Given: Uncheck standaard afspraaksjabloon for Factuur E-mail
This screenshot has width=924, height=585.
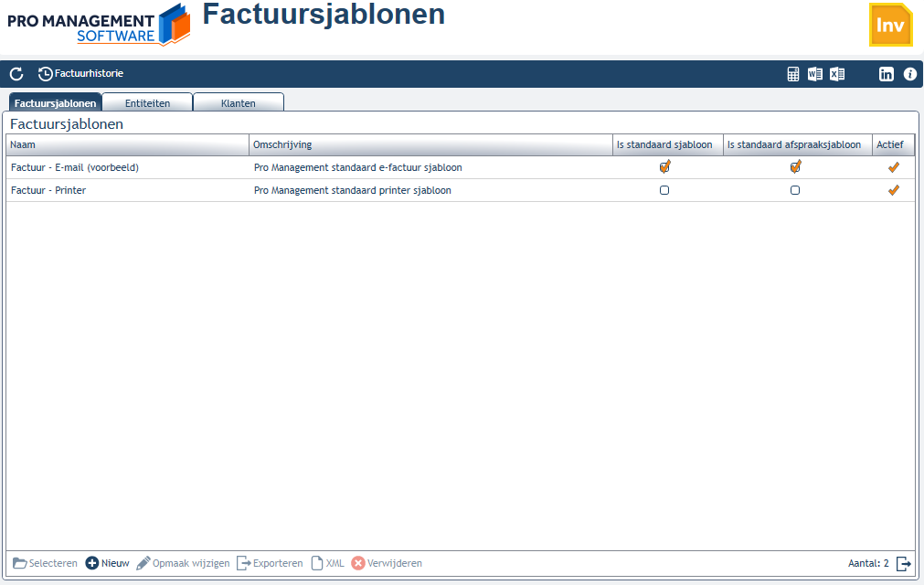Looking at the screenshot, I should tap(795, 167).
